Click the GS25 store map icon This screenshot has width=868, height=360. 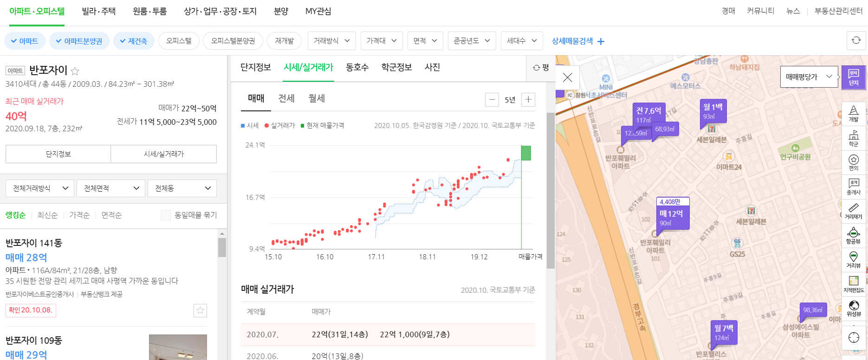tap(737, 243)
